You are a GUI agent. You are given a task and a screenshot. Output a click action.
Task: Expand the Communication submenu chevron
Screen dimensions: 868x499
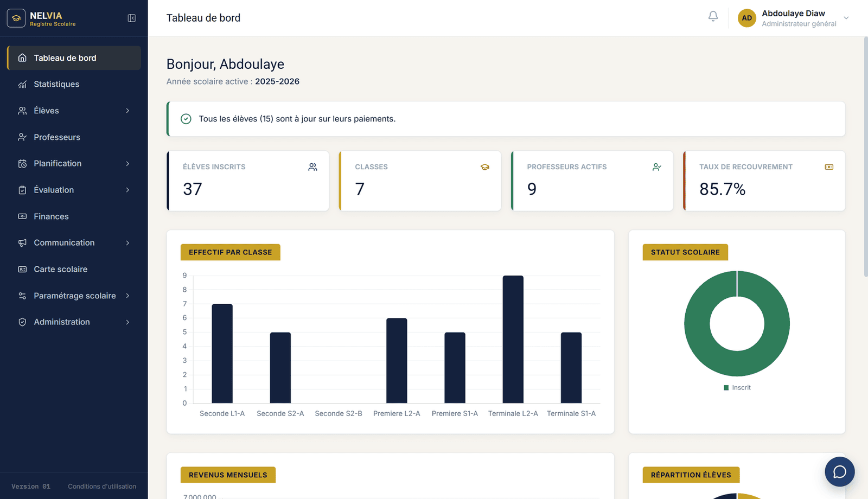click(x=128, y=242)
